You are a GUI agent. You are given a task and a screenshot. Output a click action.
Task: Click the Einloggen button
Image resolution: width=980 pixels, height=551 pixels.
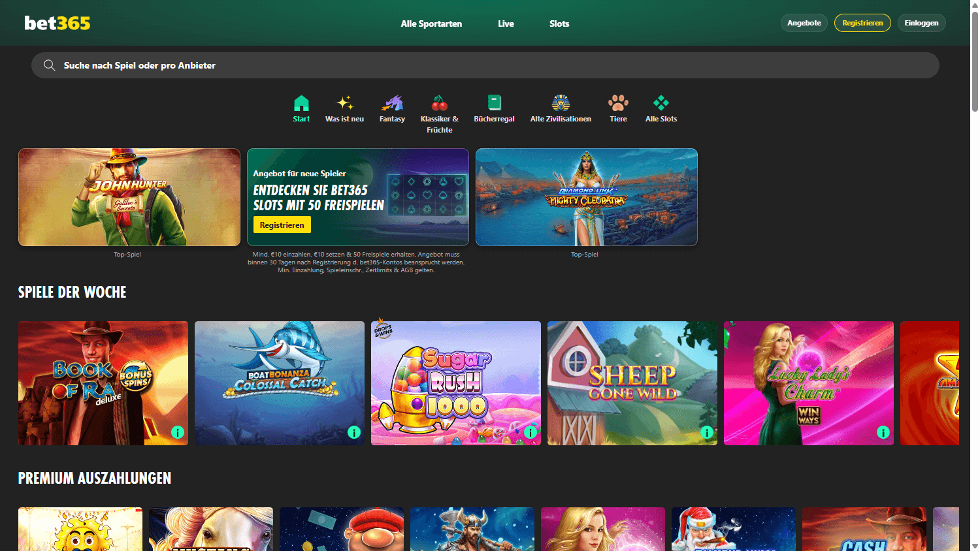pos(921,23)
